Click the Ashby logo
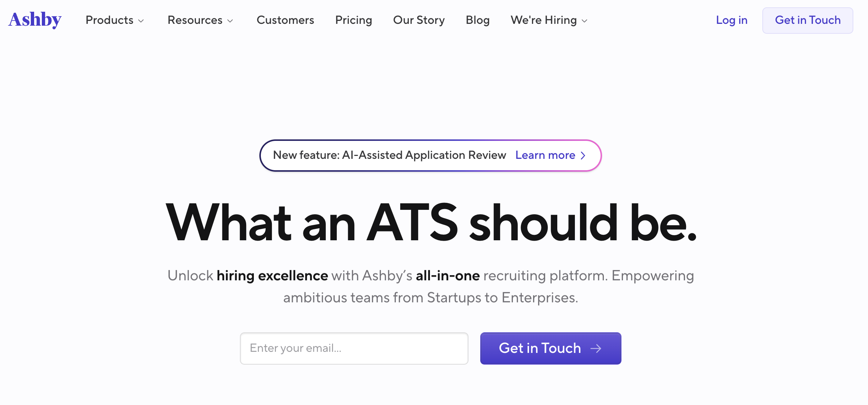The image size is (868, 405). (34, 20)
